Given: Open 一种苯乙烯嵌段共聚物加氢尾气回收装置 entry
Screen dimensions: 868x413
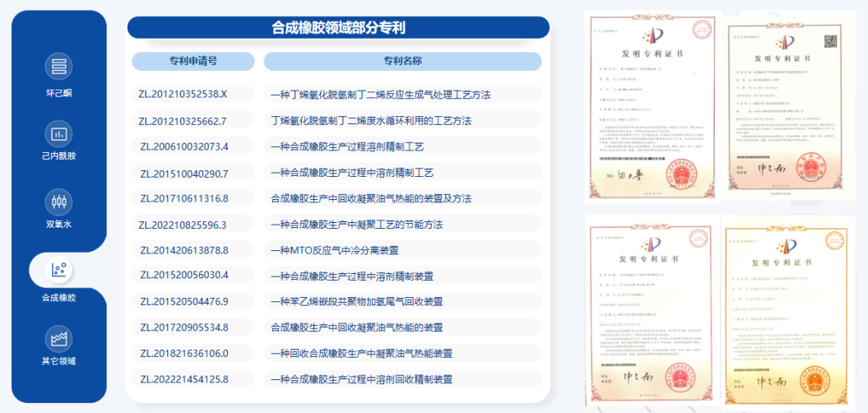Looking at the screenshot, I should [356, 302].
